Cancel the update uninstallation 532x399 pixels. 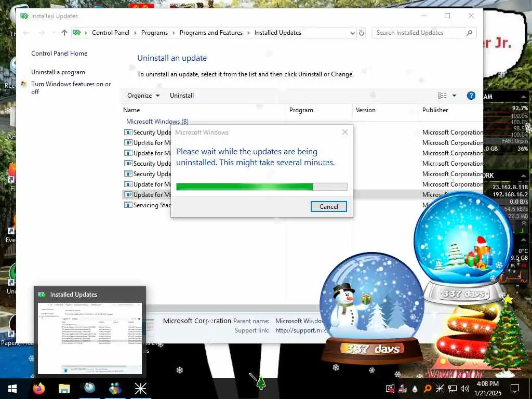[328, 207]
